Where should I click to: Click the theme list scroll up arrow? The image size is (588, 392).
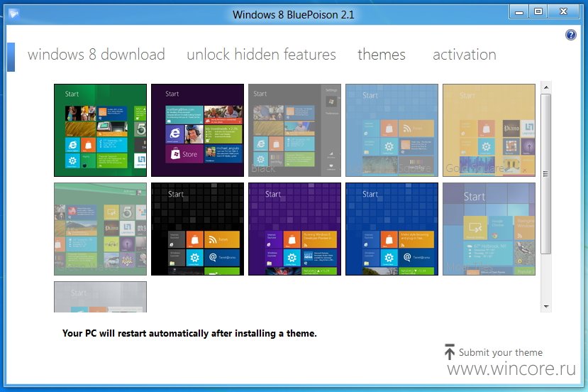[x=546, y=87]
